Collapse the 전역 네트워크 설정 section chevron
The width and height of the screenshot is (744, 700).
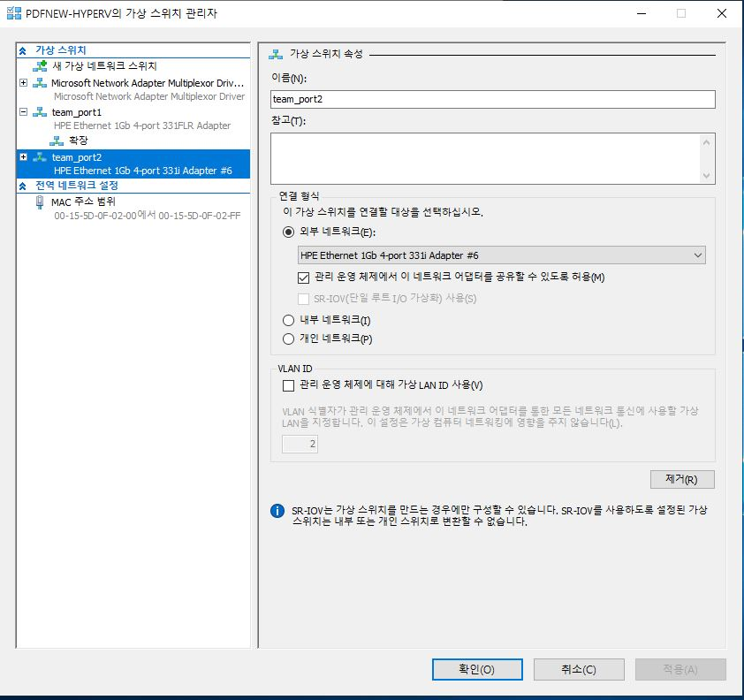click(22, 186)
